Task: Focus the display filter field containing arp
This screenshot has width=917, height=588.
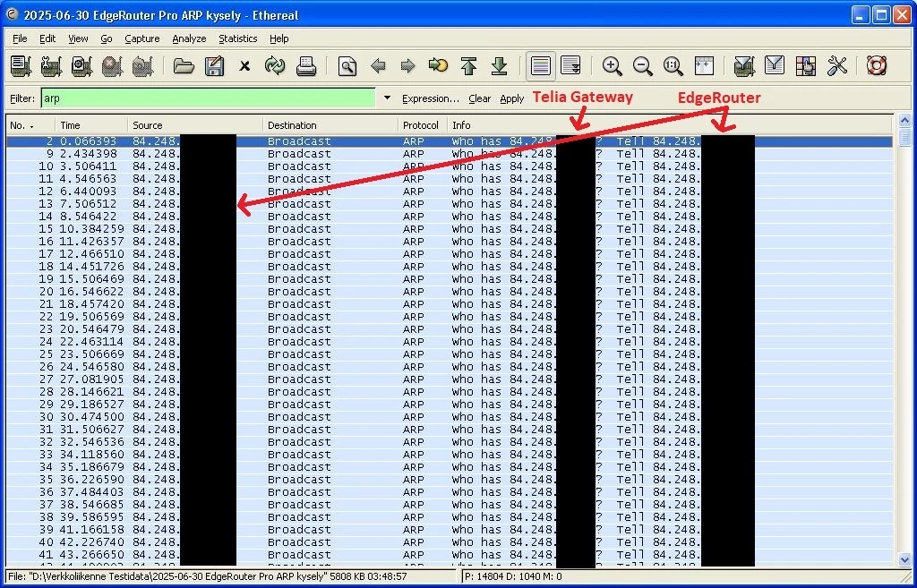Action: click(x=208, y=98)
